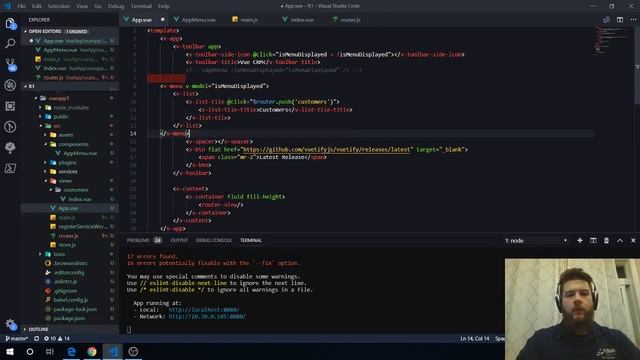
Task: Open the Debug view icon
Action: point(10,85)
